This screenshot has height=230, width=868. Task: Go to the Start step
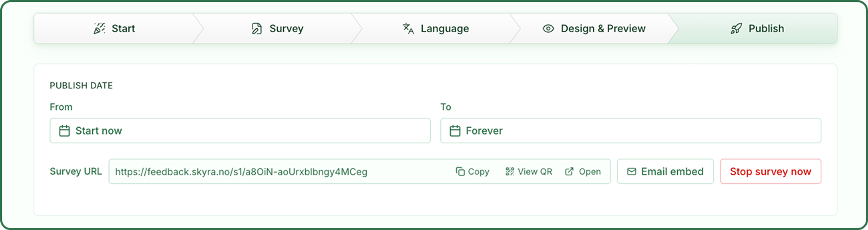click(114, 29)
